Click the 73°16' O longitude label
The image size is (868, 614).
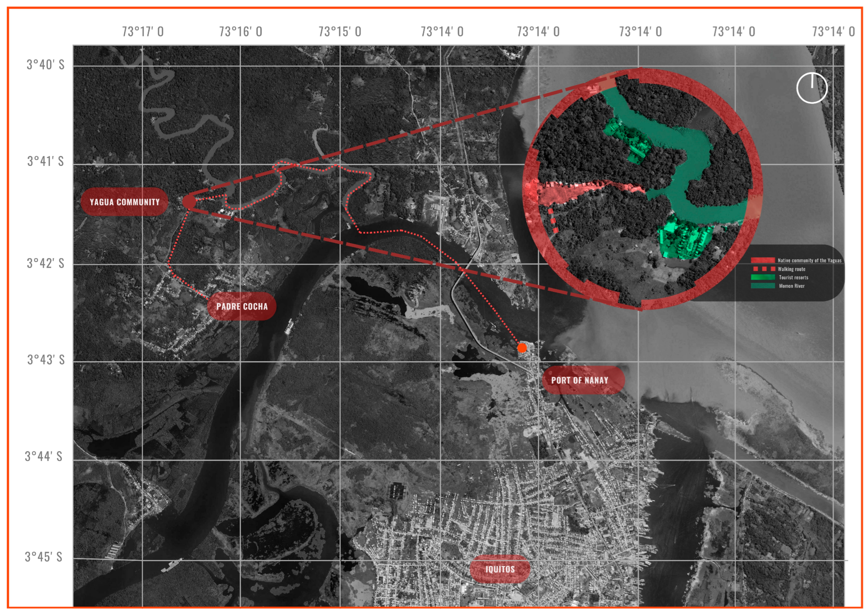(x=241, y=31)
